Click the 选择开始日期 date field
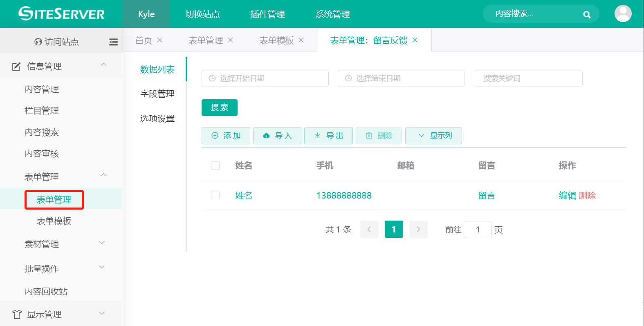The width and height of the screenshot is (644, 326). pyautogui.click(x=265, y=78)
